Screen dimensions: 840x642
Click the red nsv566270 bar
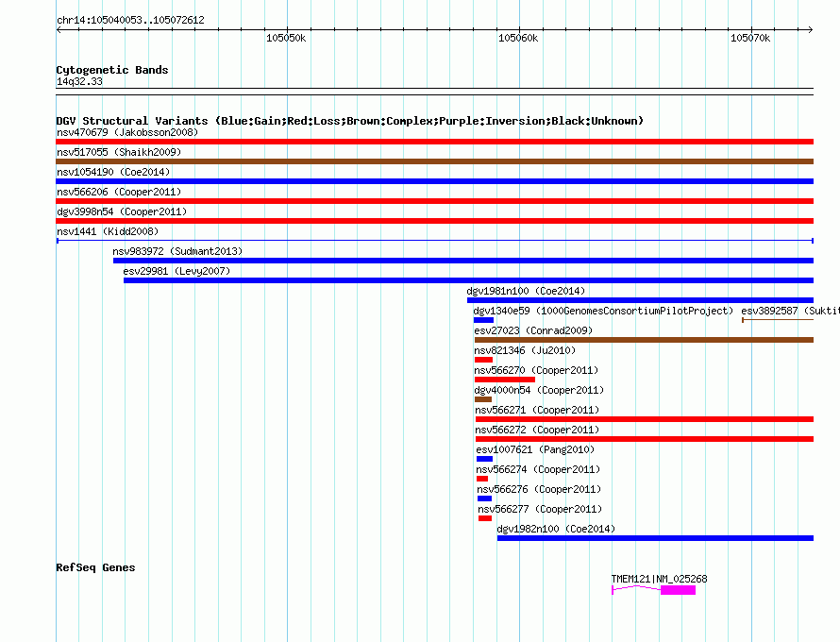pos(505,380)
